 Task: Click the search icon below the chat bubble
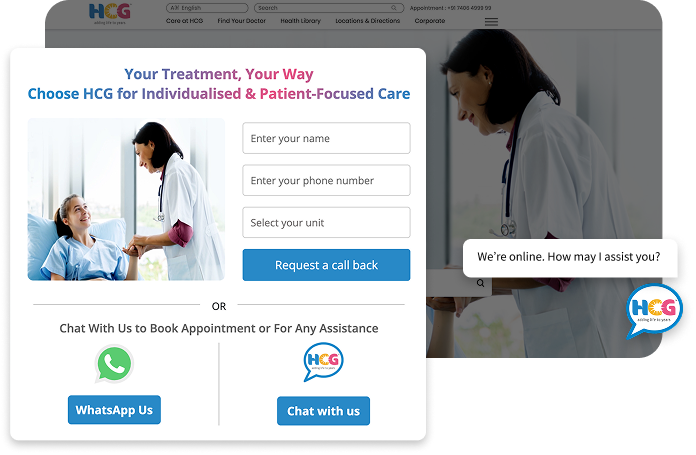click(x=480, y=283)
